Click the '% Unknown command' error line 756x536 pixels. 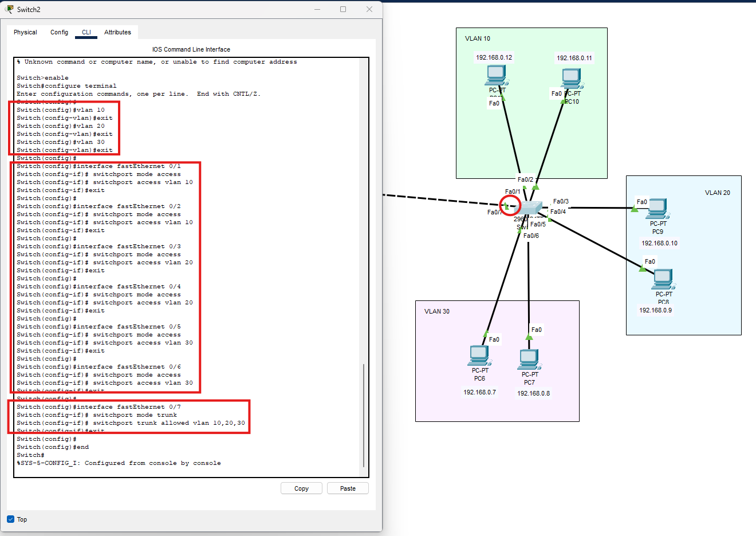[x=157, y=62]
